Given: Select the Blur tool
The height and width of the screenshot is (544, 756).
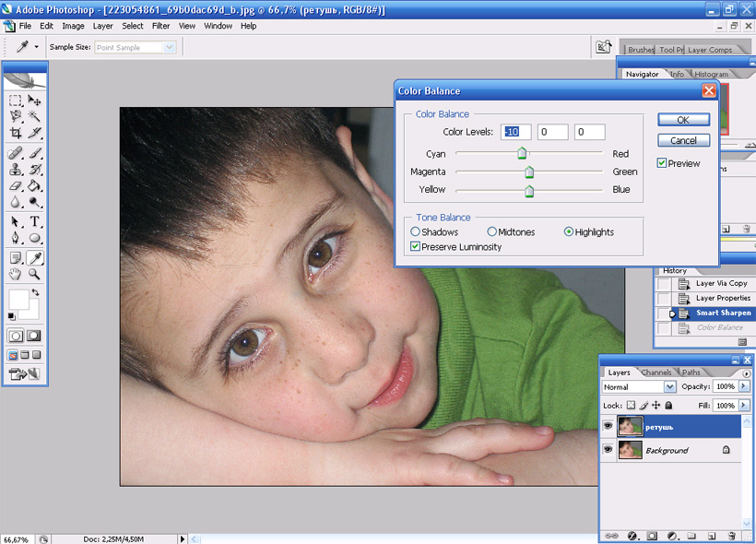Looking at the screenshot, I should [16, 202].
